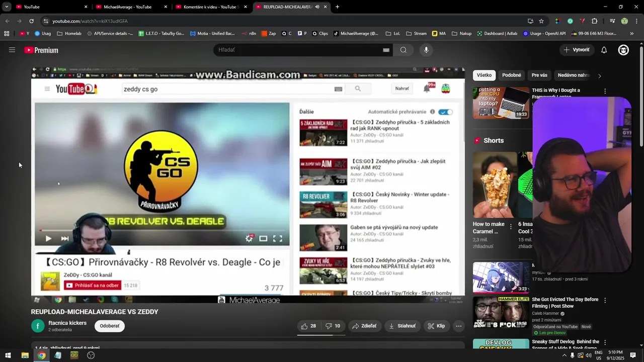
Task: Create a clip with Klip button
Action: pyautogui.click(x=436, y=326)
